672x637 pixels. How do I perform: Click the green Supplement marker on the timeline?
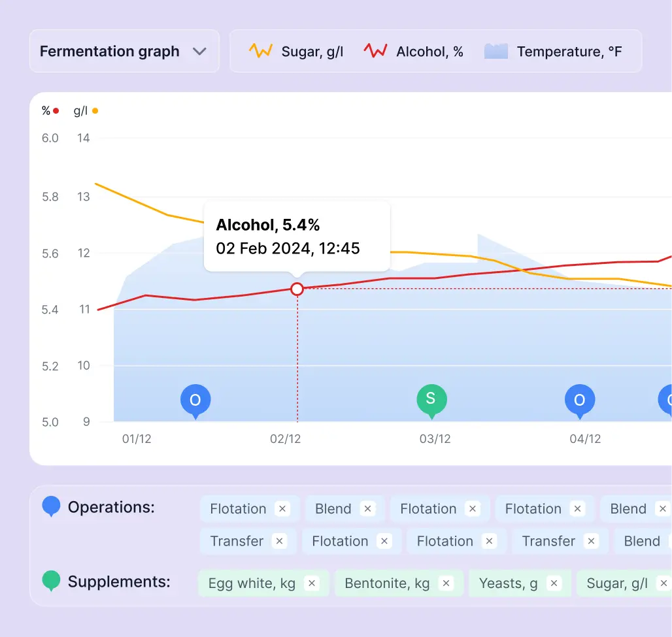[x=431, y=399]
